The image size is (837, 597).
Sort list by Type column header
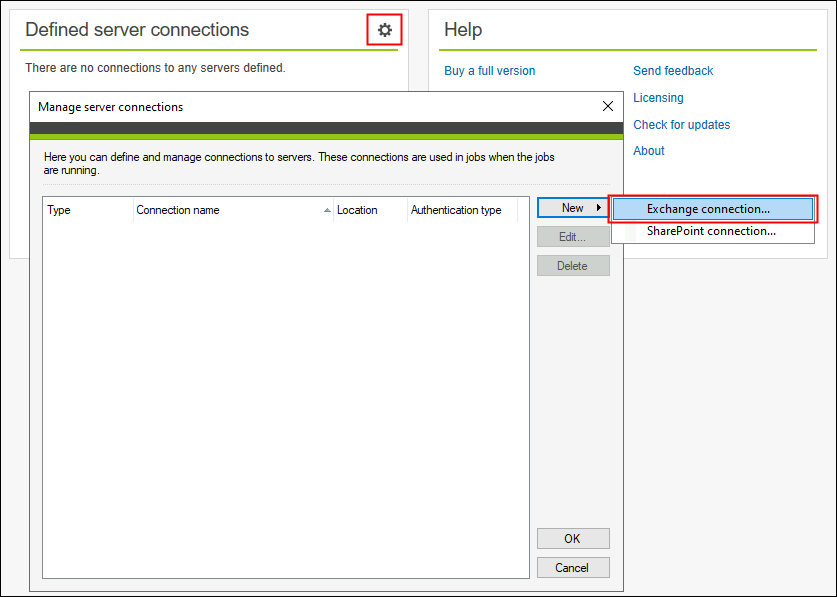[x=88, y=210]
